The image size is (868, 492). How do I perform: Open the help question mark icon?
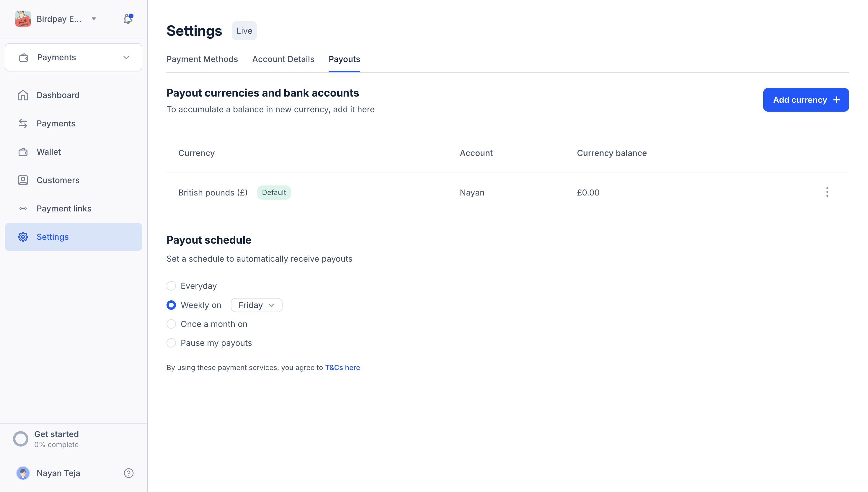pos(129,473)
